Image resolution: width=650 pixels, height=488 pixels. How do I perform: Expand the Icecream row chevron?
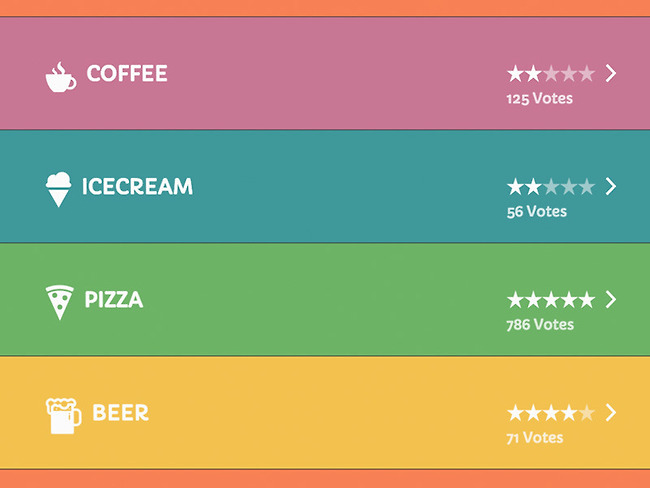point(611,186)
